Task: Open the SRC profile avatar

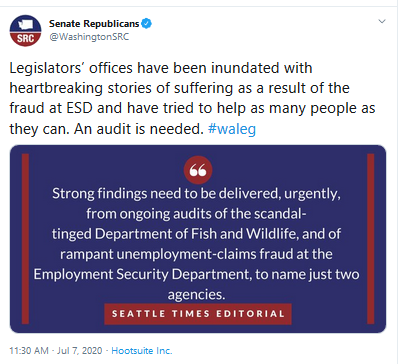Action: click(25, 30)
